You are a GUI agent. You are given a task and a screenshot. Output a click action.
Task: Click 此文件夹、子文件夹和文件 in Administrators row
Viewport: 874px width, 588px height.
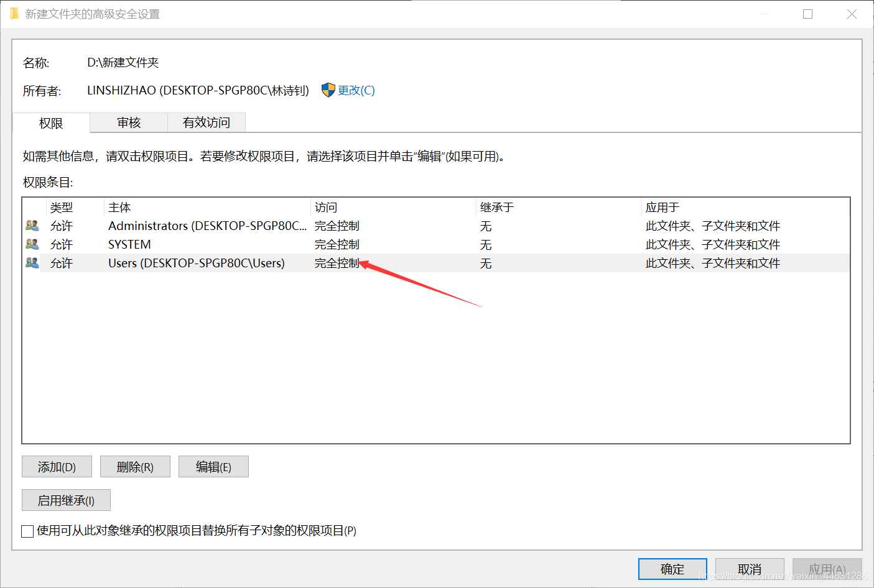713,226
